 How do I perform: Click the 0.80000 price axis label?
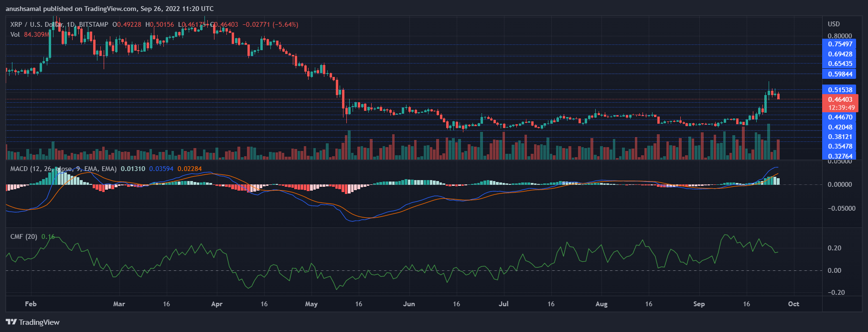(840, 36)
